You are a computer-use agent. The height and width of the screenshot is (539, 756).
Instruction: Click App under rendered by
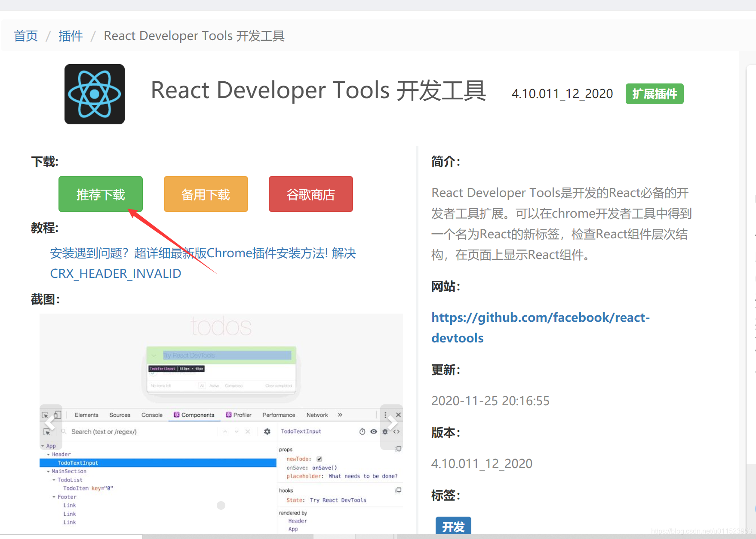pos(293,529)
